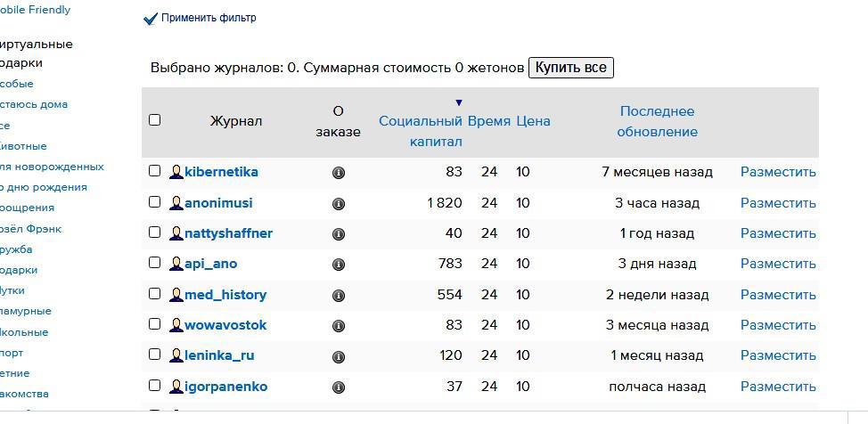Viewport: 868px width, 424px height.
Task: Open the med_history journal link
Action: [225, 295]
